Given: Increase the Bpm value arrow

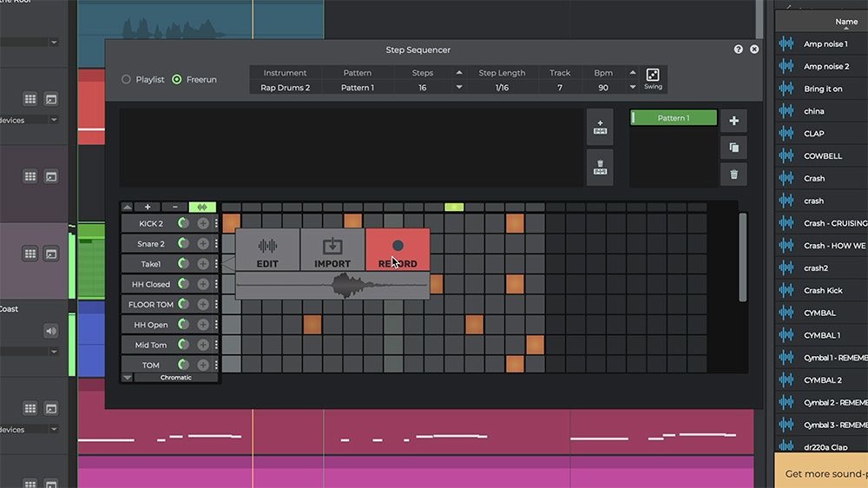Looking at the screenshot, I should 633,73.
